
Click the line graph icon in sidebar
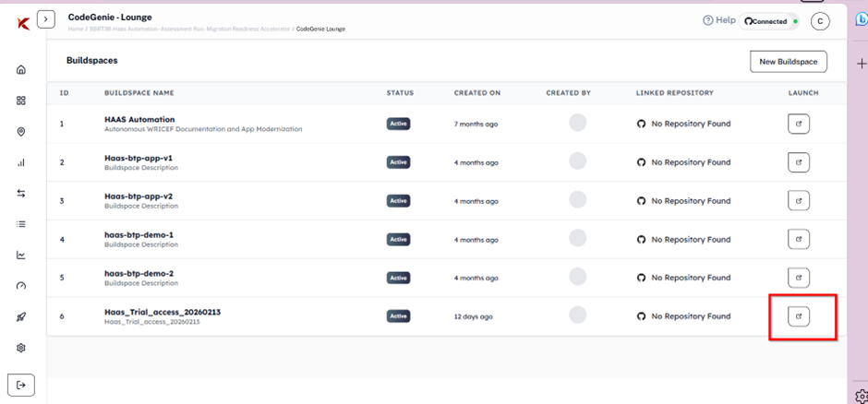click(21, 255)
